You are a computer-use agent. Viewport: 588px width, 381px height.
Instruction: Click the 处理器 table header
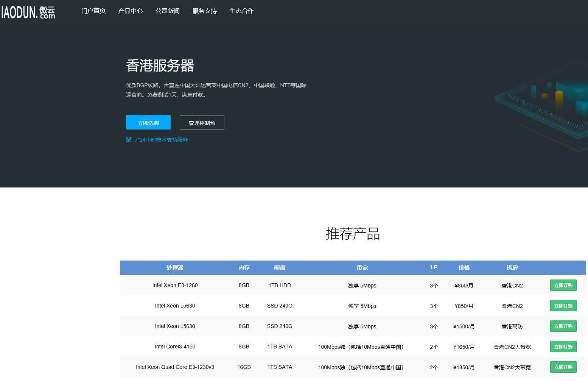pyautogui.click(x=175, y=268)
